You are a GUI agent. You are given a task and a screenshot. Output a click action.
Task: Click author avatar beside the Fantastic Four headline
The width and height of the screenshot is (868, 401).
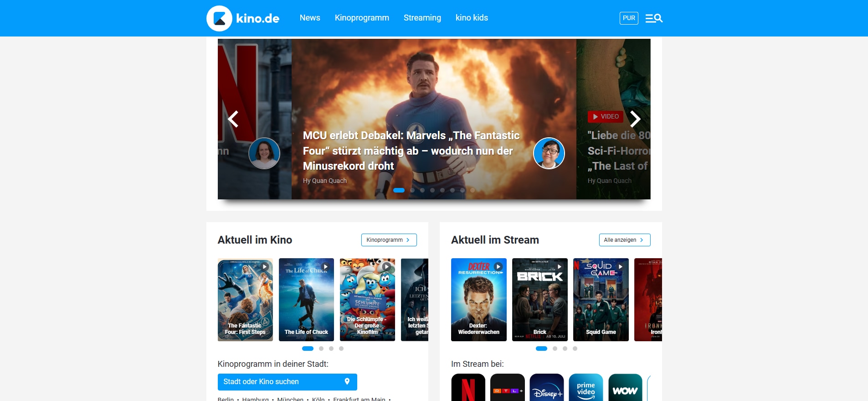click(x=549, y=153)
